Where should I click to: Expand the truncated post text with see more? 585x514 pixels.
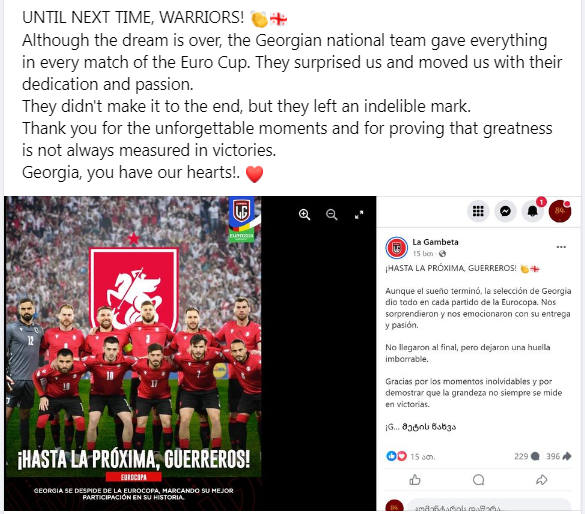coord(429,427)
